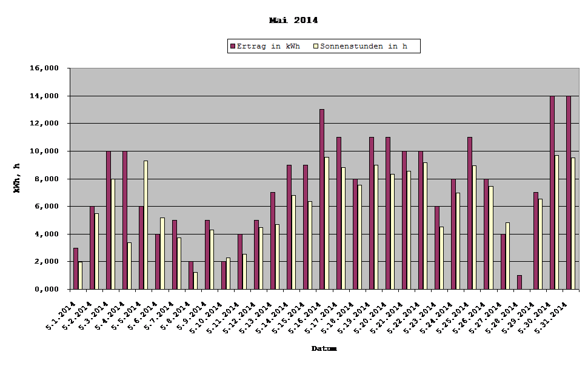Select the 'Sonnenstunden in h' legend text

[364, 45]
